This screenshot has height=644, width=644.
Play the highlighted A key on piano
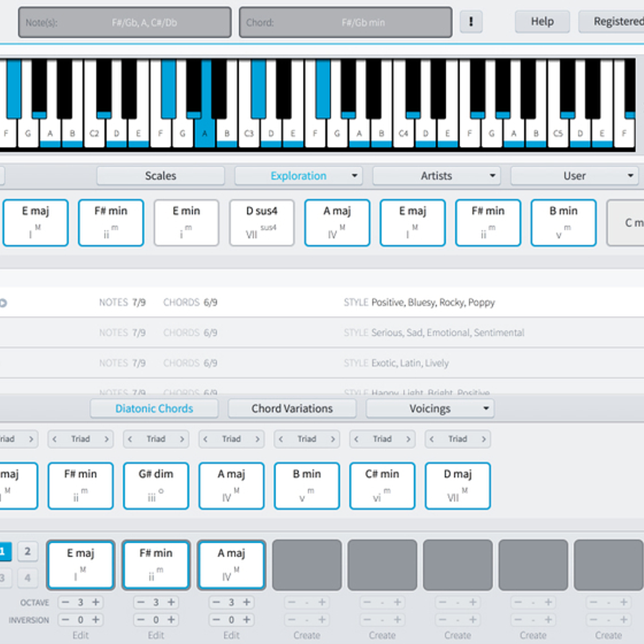[204, 134]
